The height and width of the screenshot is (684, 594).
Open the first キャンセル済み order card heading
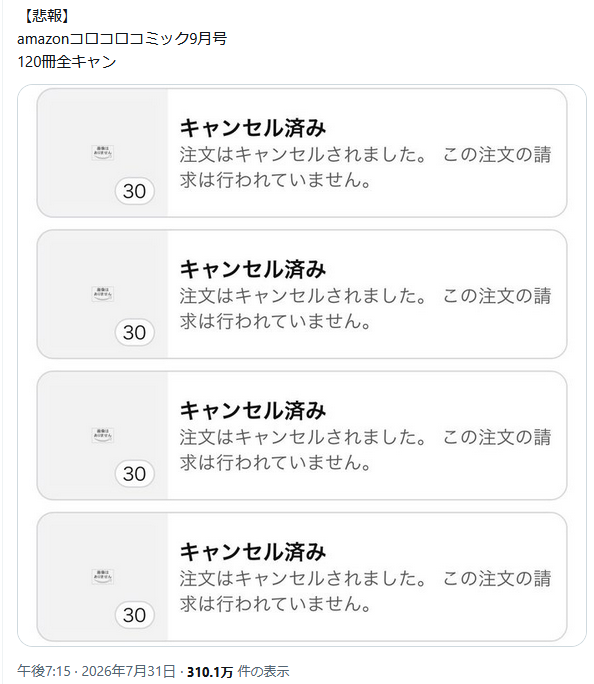(253, 128)
